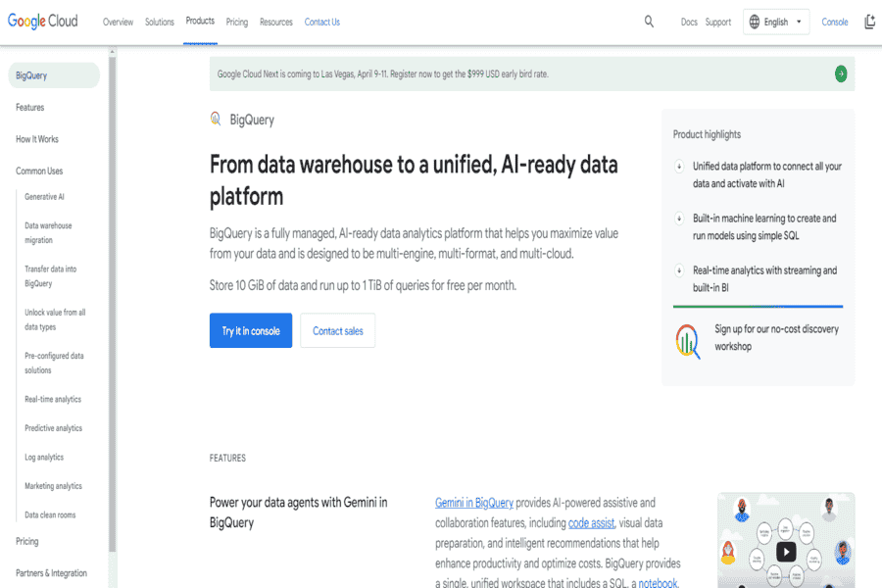Open the Products menu
The height and width of the screenshot is (588, 882).
click(200, 21)
